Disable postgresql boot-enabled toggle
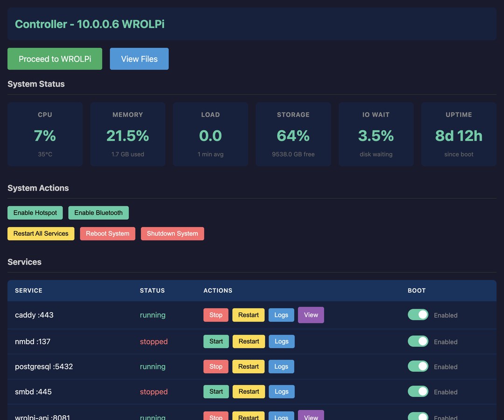 point(418,366)
